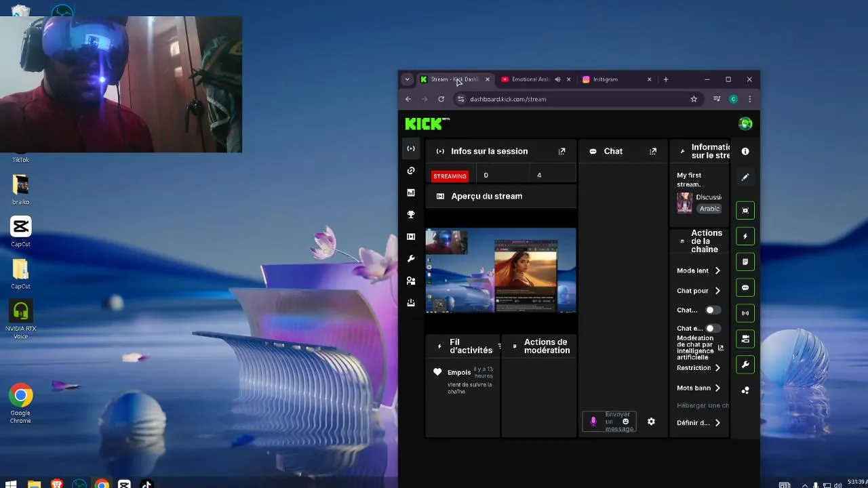Click the browser address bar URL
868x488 pixels.
pyautogui.click(x=508, y=99)
